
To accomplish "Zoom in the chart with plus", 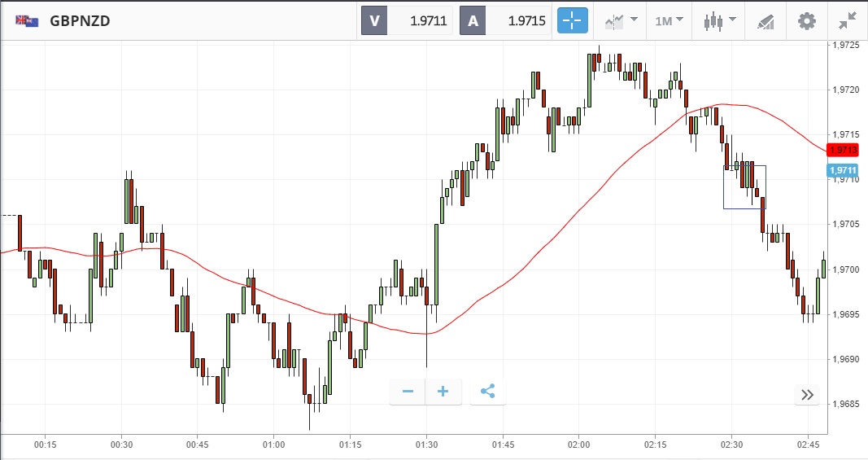I will pos(443,392).
